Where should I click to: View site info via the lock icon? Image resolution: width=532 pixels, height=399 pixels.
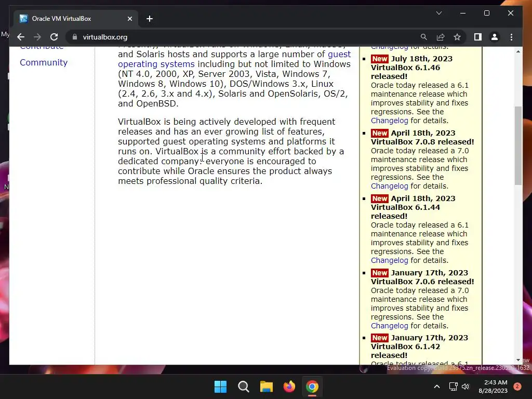coord(75,37)
